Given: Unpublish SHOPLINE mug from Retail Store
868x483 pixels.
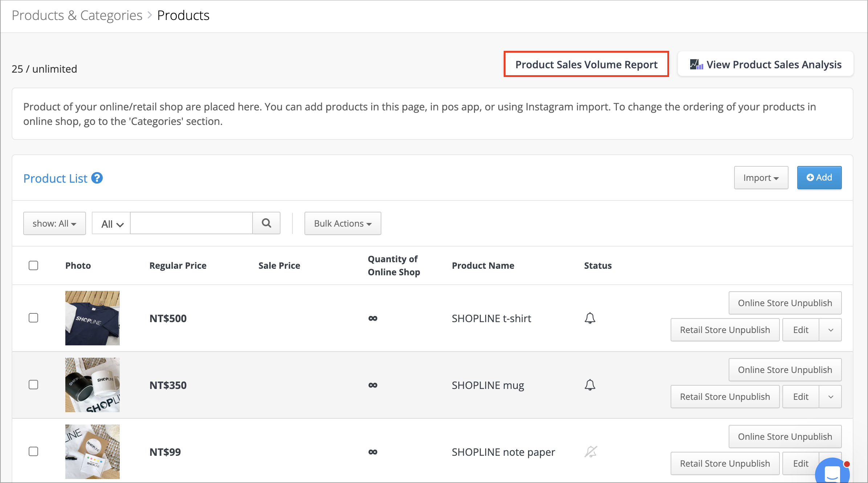Looking at the screenshot, I should coord(725,397).
